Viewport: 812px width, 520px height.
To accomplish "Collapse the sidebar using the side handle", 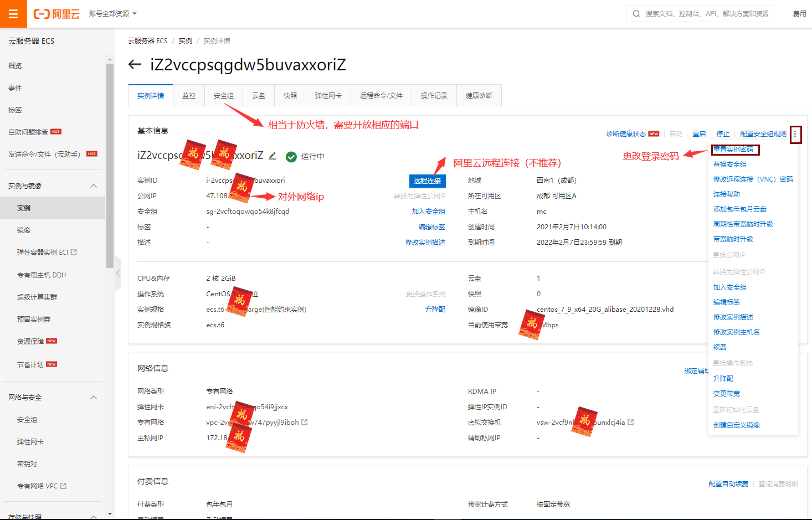I will point(118,273).
